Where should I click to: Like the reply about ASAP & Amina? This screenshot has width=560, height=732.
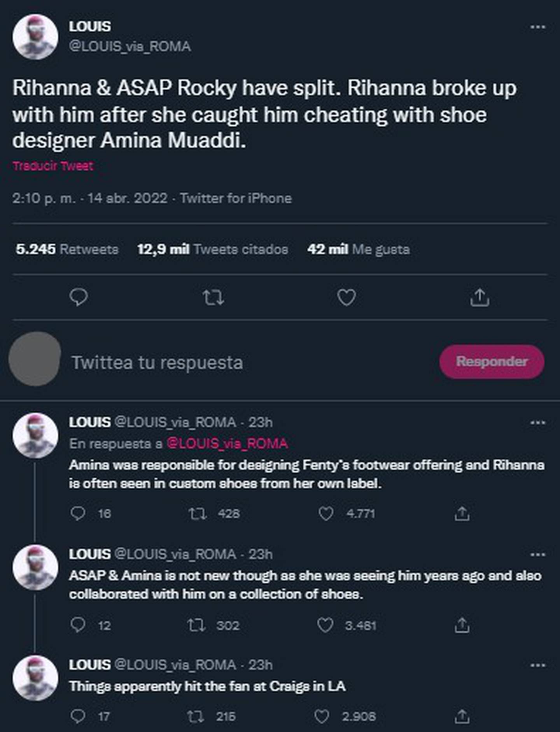(x=325, y=625)
